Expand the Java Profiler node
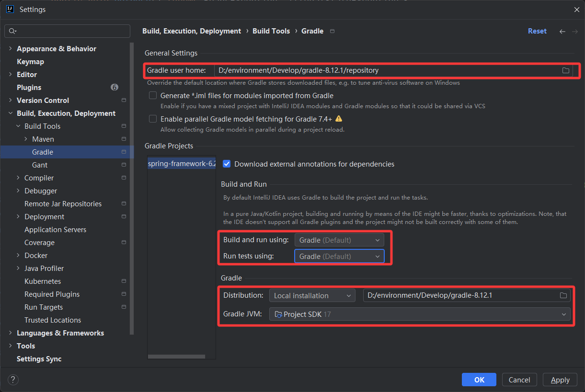Image resolution: width=585 pixels, height=392 pixels. coord(18,269)
